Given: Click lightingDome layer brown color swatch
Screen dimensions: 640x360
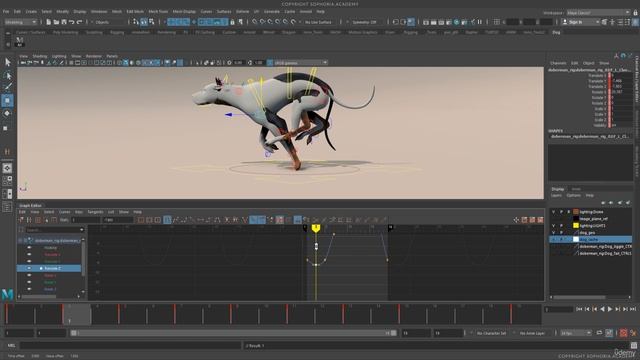Looking at the screenshot, I should (576, 212).
